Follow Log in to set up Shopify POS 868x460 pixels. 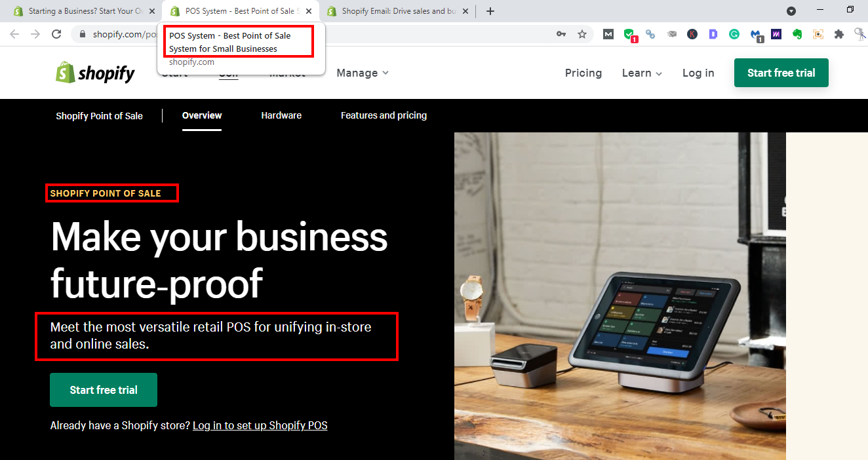[x=260, y=425]
